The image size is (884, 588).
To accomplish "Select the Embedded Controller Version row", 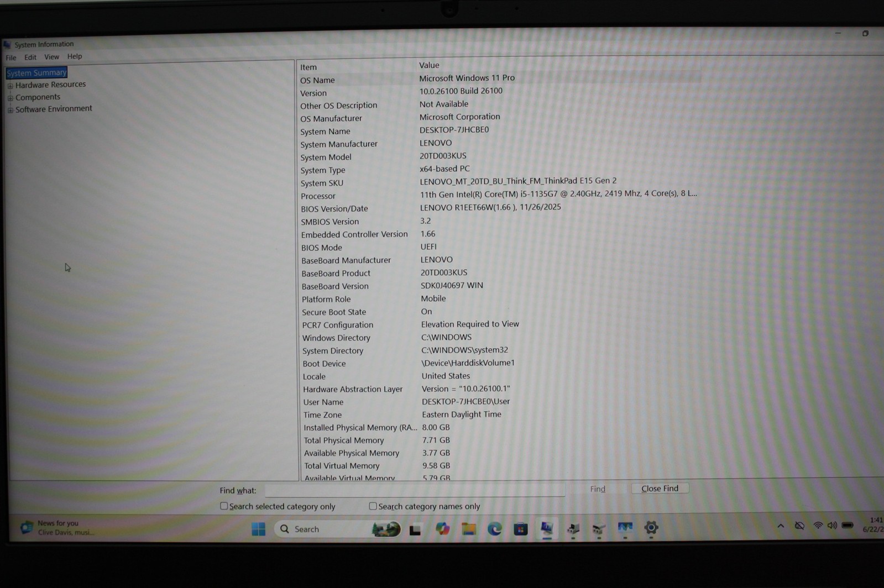I will point(500,234).
